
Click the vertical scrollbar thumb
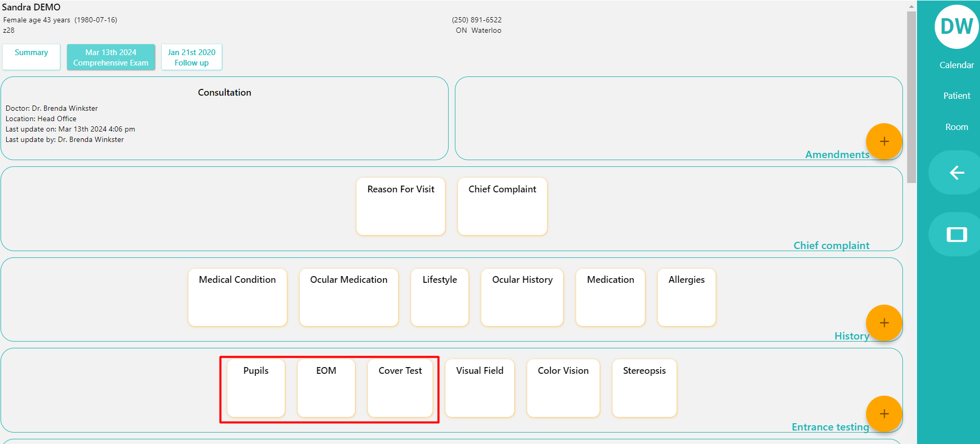coord(911,97)
